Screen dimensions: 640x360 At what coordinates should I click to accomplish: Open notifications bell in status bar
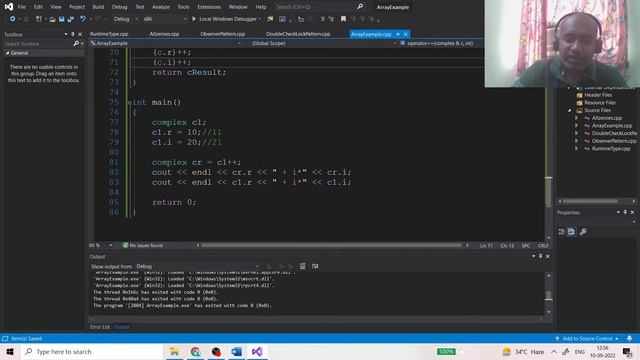click(x=629, y=338)
